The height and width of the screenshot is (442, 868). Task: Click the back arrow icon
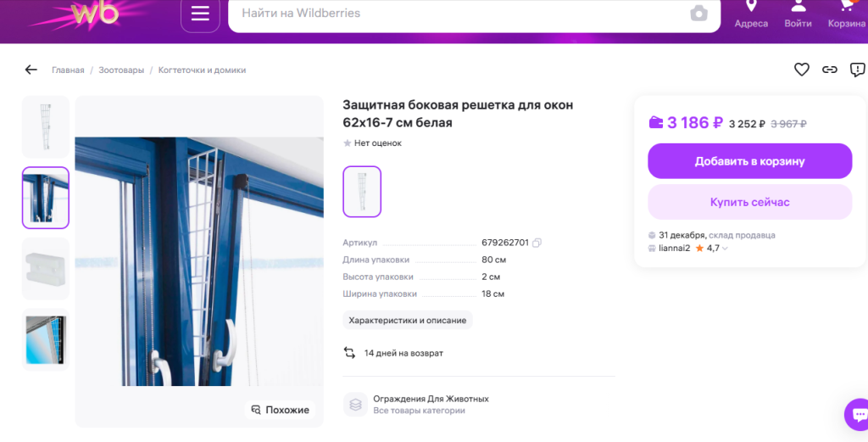pyautogui.click(x=31, y=70)
